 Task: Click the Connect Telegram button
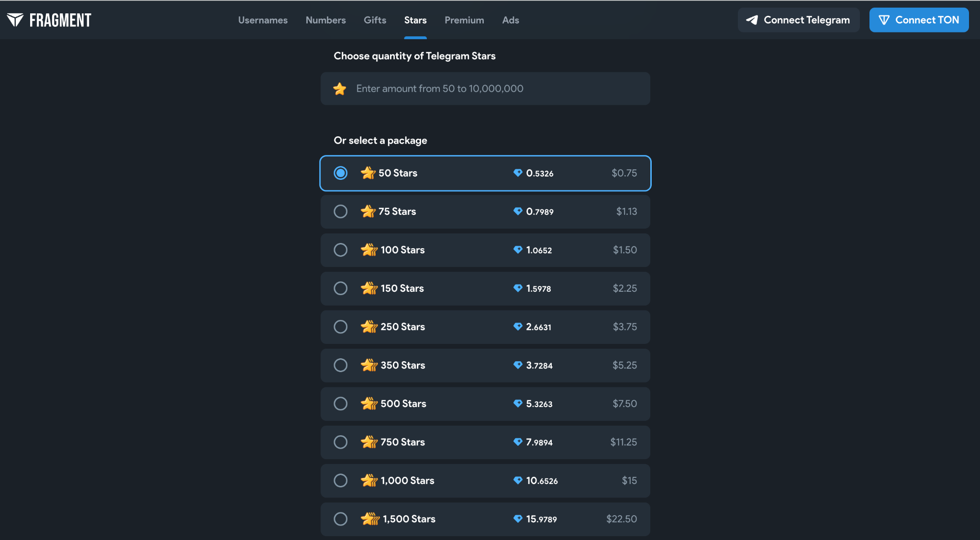click(798, 20)
